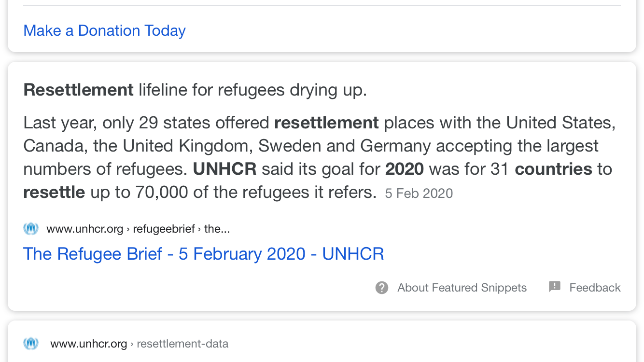This screenshot has height=362, width=644.
Task: Click UNHCR favicon beside the refugeebrief URL
Action: point(31,228)
